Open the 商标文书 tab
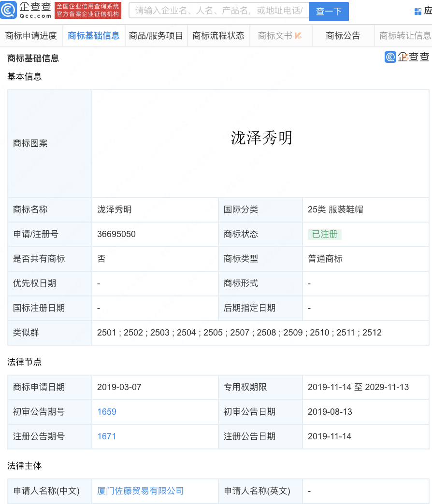The width and height of the screenshot is (432, 504). (x=280, y=36)
